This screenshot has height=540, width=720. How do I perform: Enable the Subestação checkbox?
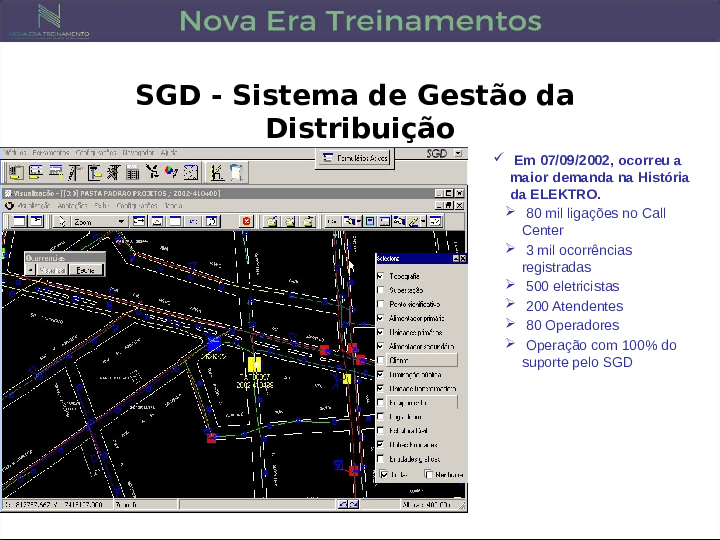380,290
